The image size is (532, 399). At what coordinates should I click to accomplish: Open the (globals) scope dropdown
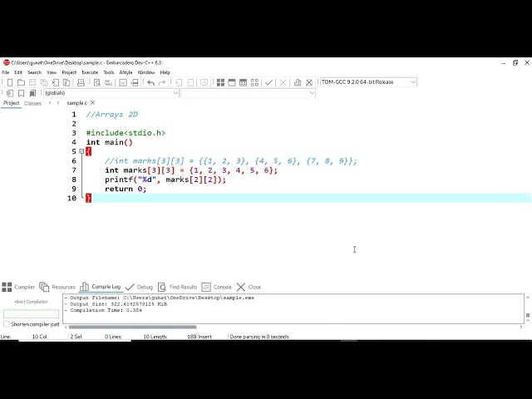pyautogui.click(x=111, y=93)
